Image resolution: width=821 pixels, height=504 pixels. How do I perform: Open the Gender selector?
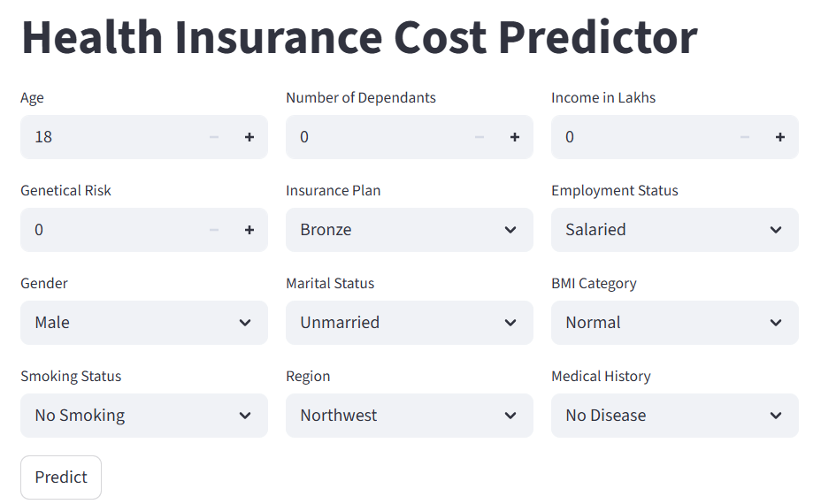[x=143, y=323]
